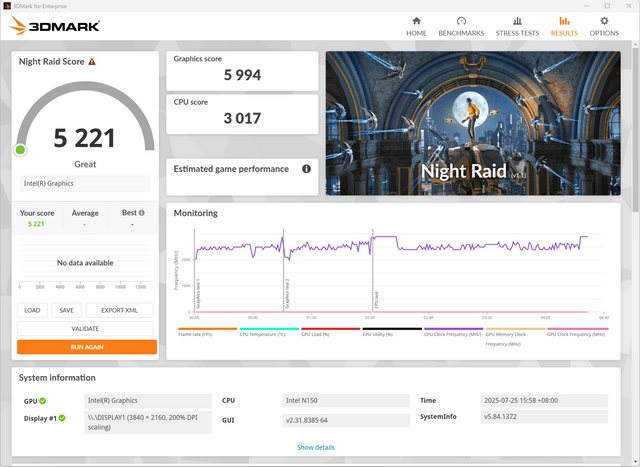
Task: Go to the BENCHMARKS tab label
Action: [x=461, y=33]
